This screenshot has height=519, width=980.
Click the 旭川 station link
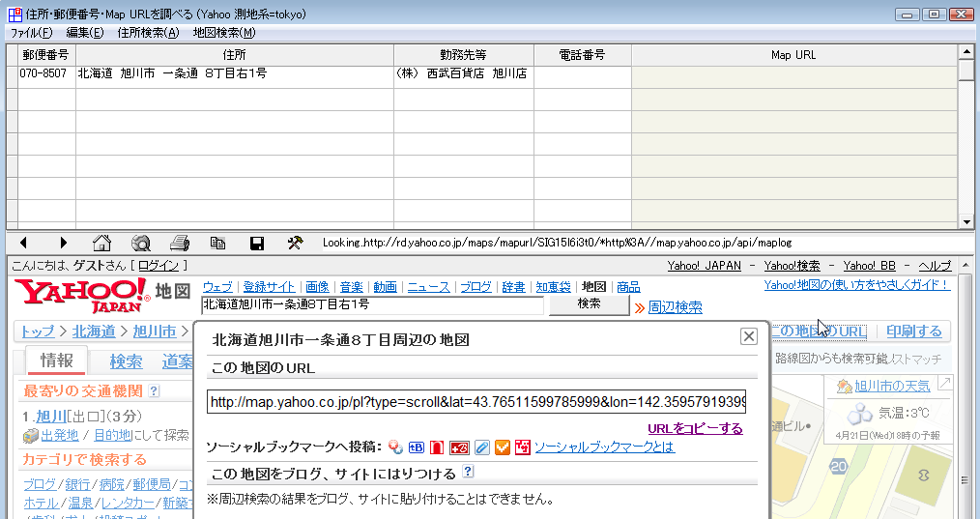coord(51,417)
